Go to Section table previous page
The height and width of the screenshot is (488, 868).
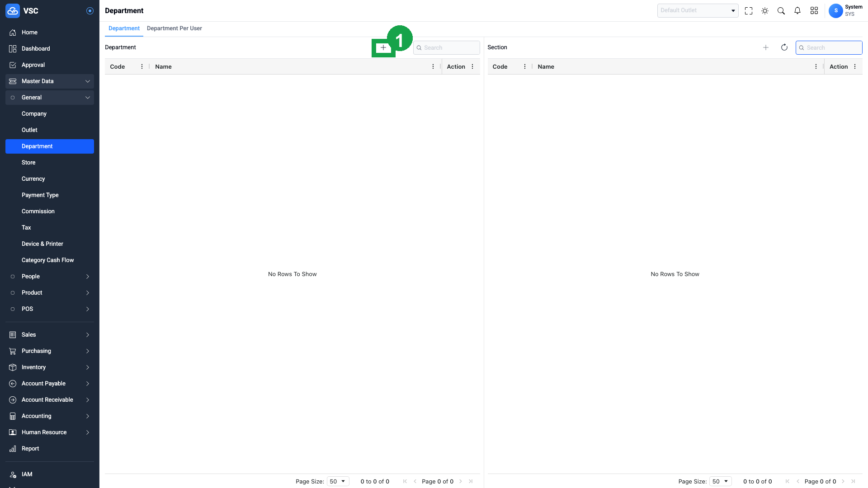coord(798,482)
